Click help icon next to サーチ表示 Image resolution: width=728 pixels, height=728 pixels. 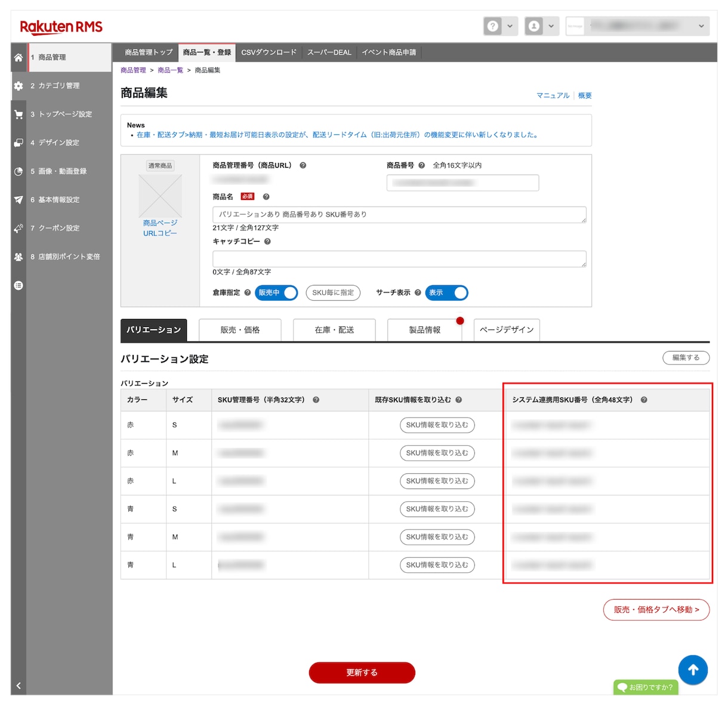(x=418, y=292)
